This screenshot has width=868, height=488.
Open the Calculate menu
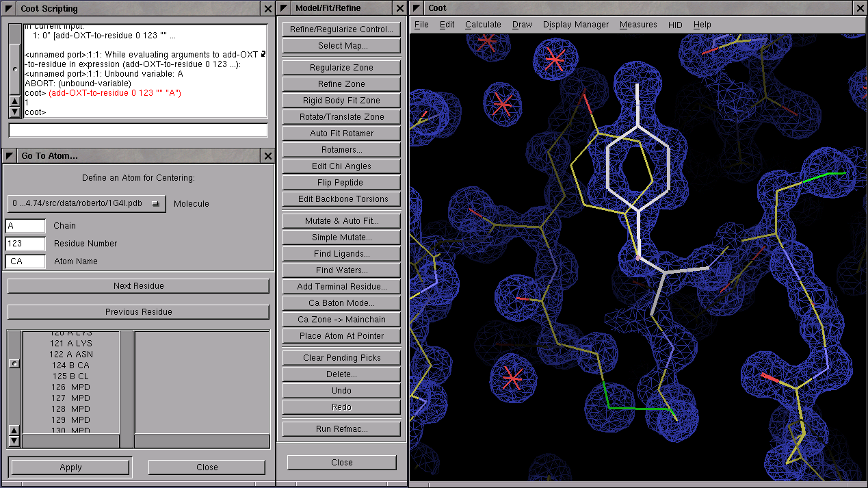483,25
